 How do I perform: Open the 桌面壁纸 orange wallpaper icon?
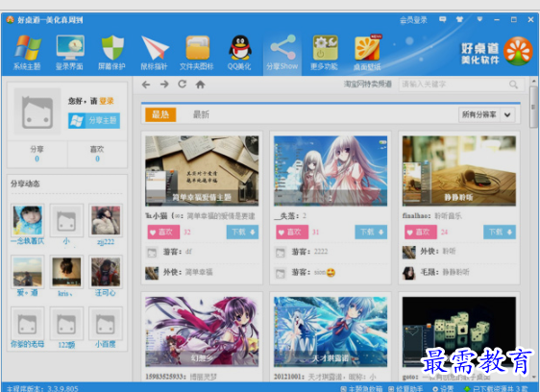(x=368, y=48)
